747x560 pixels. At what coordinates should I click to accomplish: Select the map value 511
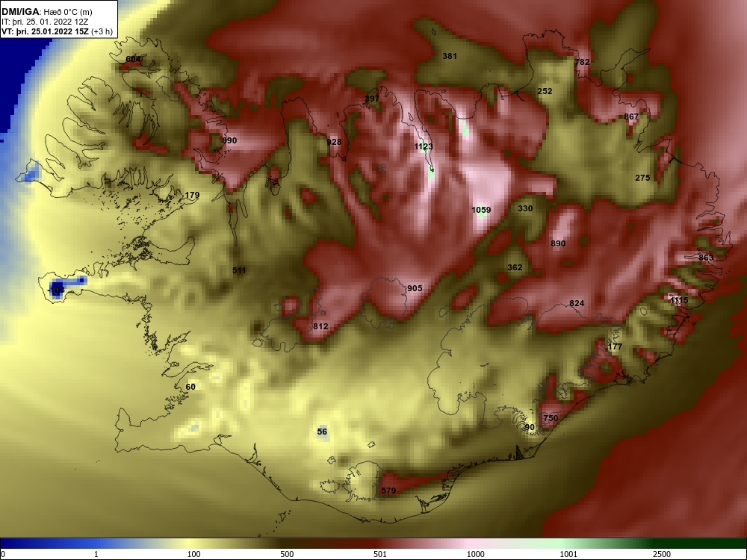pos(239,270)
